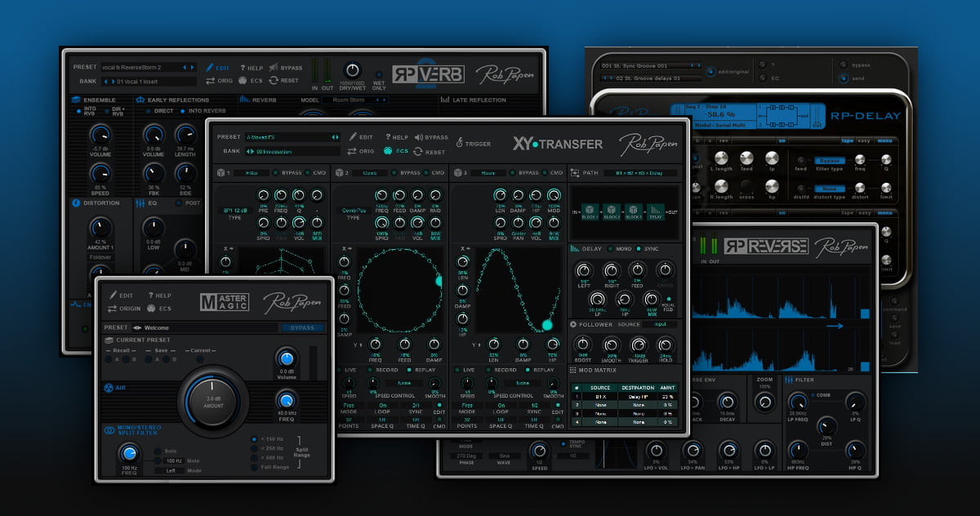
Task: Open the Path routing dropdown in XY-Transfer
Action: pos(640,173)
